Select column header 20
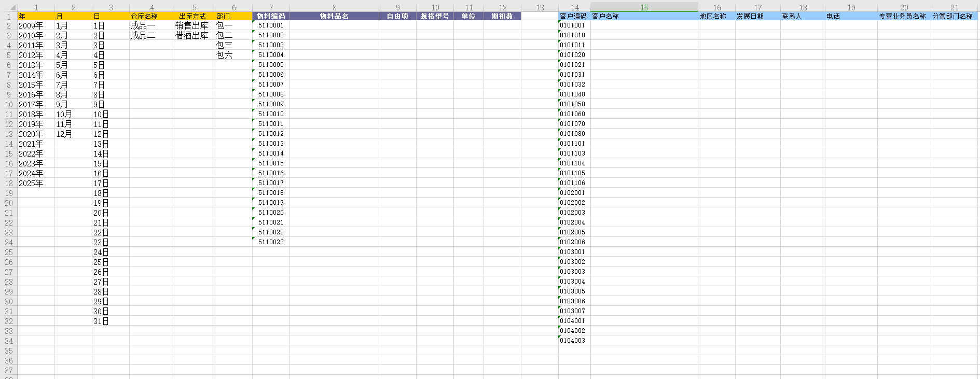The height and width of the screenshot is (379, 980). point(904,7)
